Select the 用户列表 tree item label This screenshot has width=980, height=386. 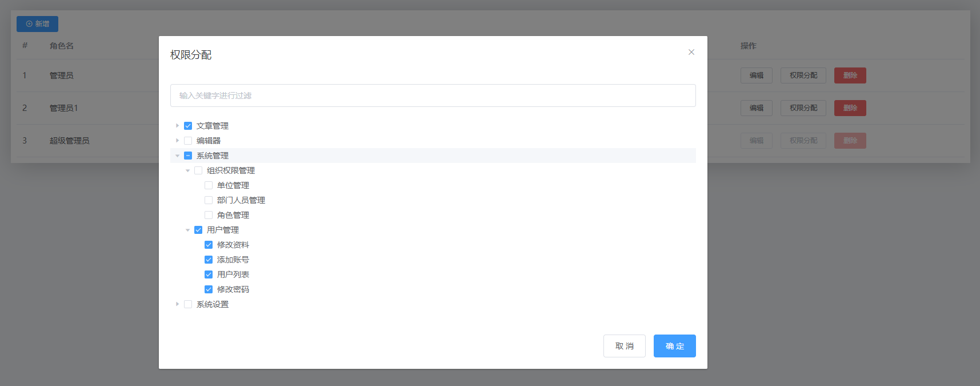pyautogui.click(x=233, y=274)
